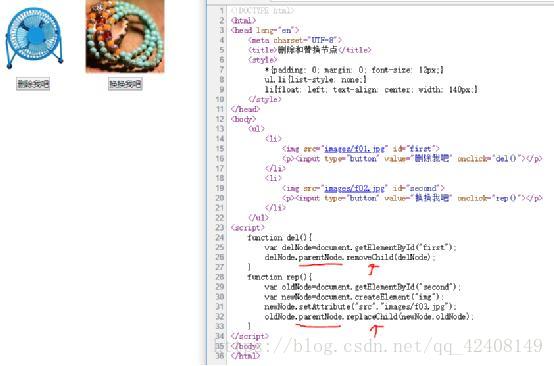Click line number 24 in the gutter
This screenshot has height=366, width=554.
pos(220,237)
